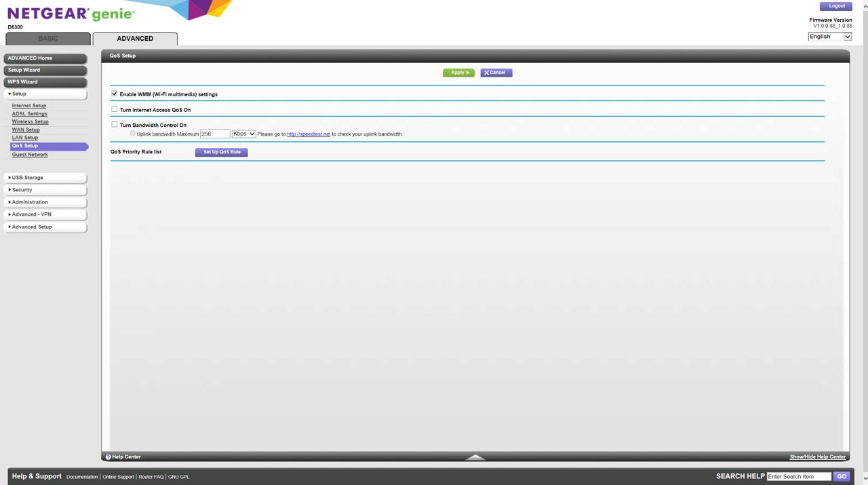The image size is (868, 485).
Task: Go to LAN Setup page
Action: pos(25,138)
